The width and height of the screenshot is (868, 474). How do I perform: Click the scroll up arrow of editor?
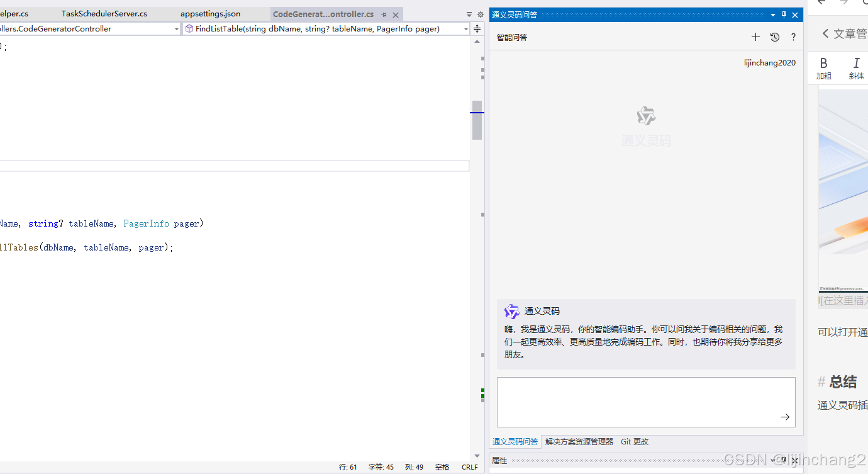pos(477,42)
